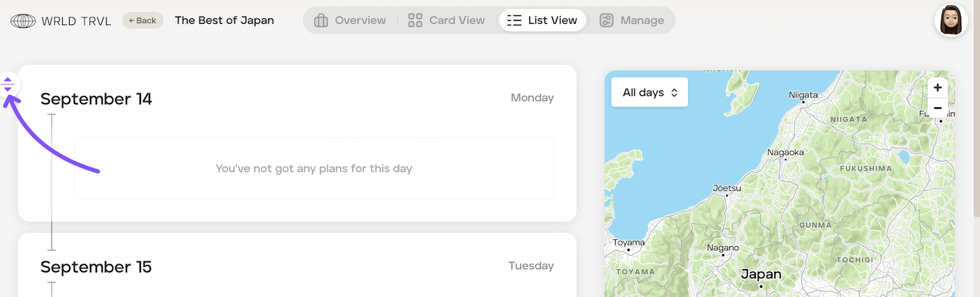The width and height of the screenshot is (980, 297).
Task: Click the List View lines icon
Action: pyautogui.click(x=514, y=20)
